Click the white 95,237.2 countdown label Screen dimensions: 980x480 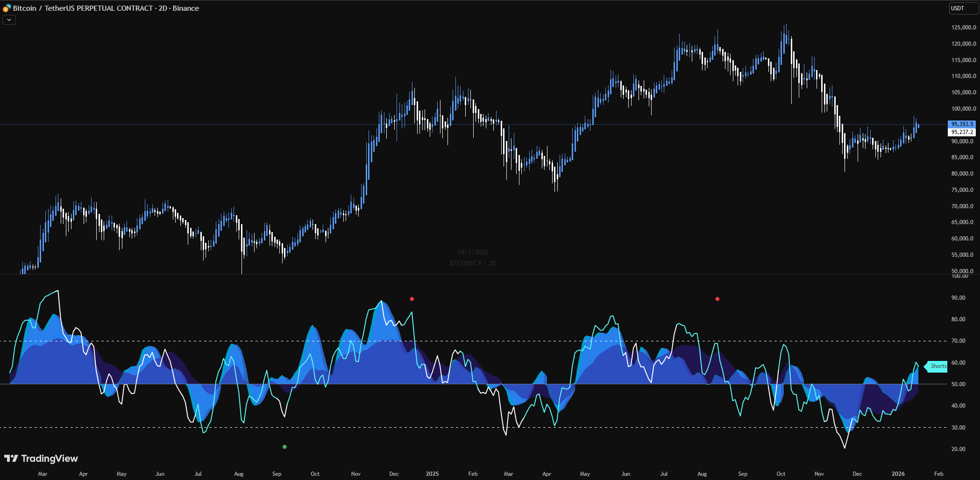(962, 132)
